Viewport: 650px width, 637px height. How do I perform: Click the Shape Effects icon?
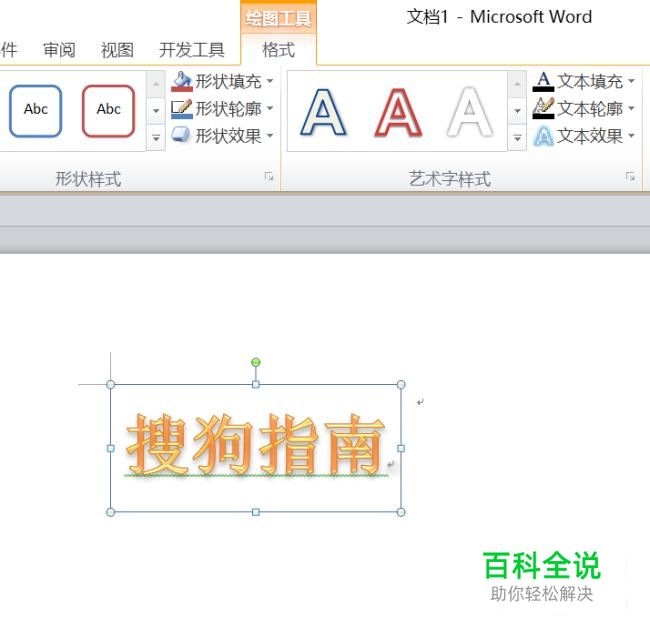(x=181, y=135)
